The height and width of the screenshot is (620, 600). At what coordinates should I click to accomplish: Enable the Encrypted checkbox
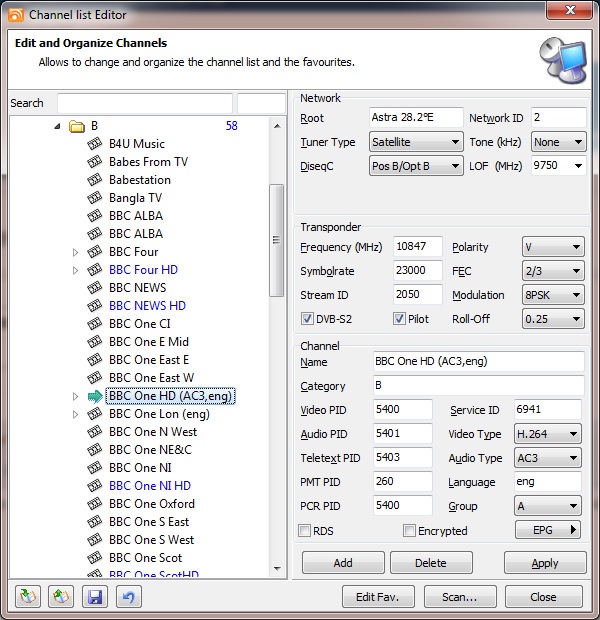tap(409, 531)
